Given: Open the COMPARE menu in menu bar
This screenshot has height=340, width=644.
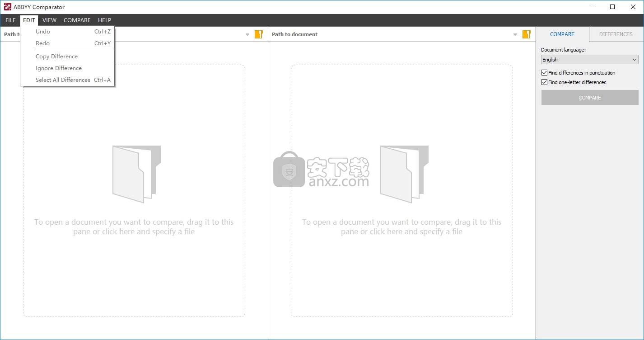Looking at the screenshot, I should (x=77, y=20).
